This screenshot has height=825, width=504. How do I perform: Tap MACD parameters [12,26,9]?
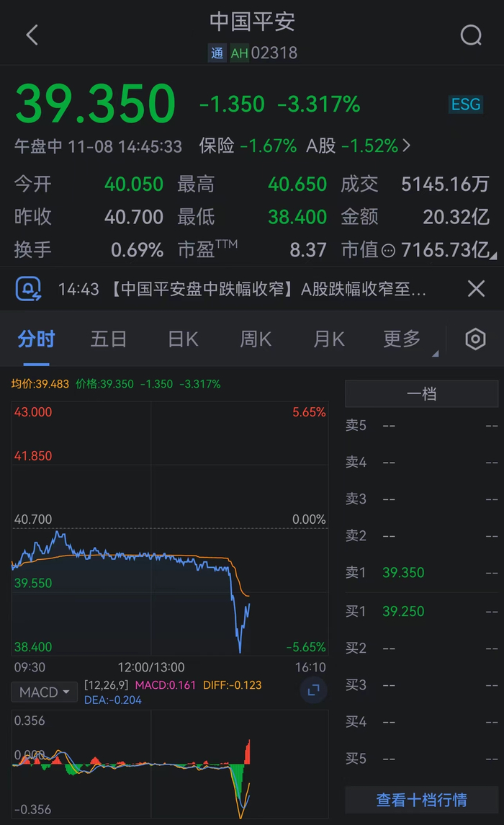pyautogui.click(x=106, y=685)
